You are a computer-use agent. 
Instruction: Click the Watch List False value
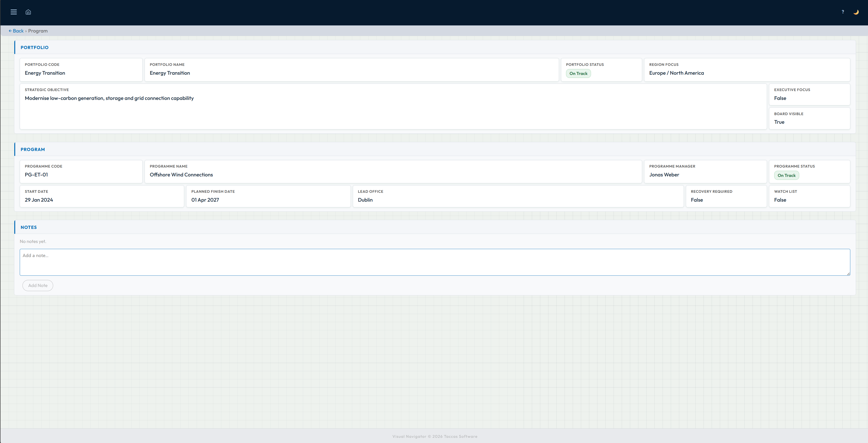click(780, 200)
